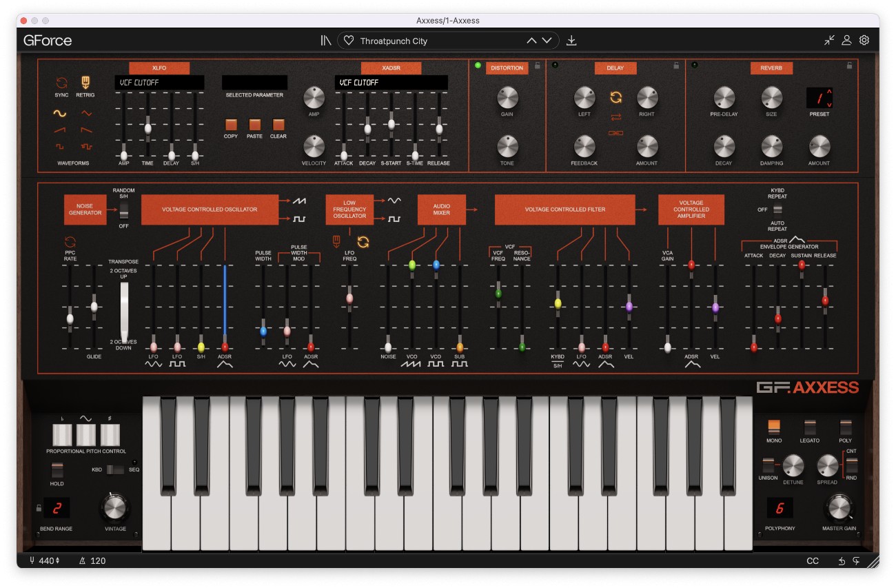Toggle the HOLD switch
Image resolution: width=896 pixels, height=588 pixels.
click(57, 470)
